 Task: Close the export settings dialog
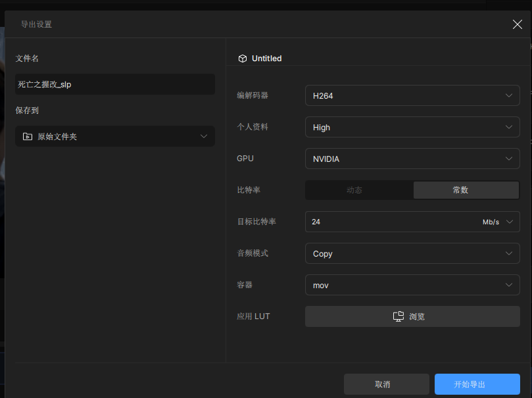tap(517, 24)
